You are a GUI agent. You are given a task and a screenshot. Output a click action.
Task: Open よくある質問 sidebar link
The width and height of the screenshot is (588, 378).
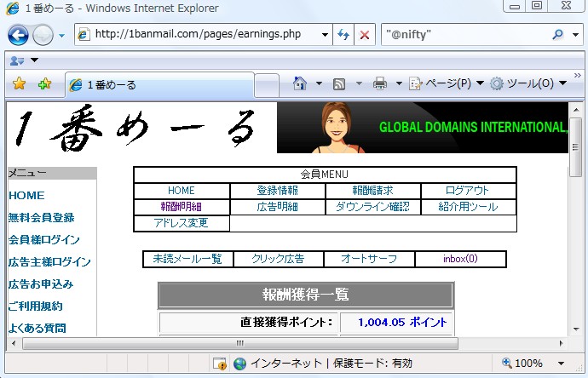tap(37, 328)
